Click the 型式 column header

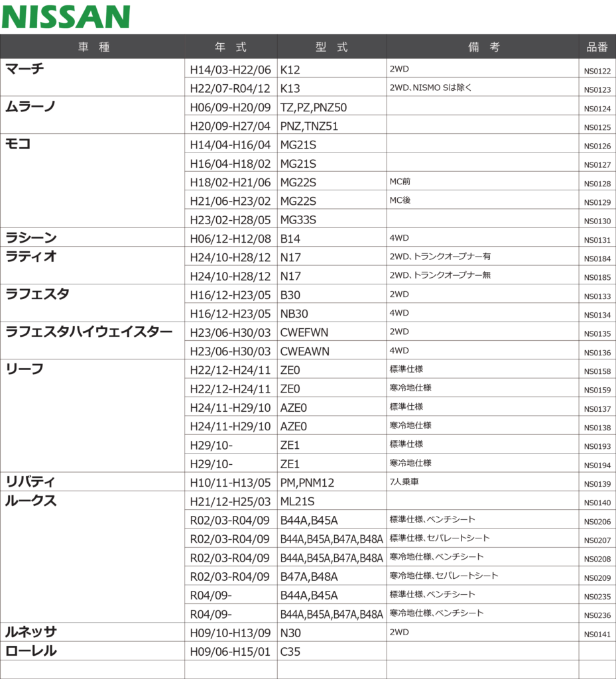click(332, 47)
